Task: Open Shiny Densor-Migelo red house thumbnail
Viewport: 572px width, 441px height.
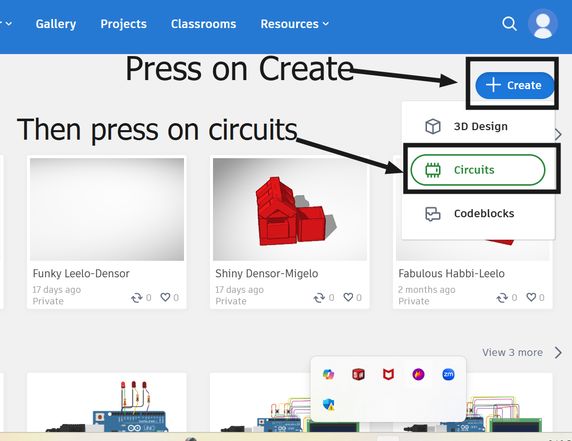Action: point(290,209)
